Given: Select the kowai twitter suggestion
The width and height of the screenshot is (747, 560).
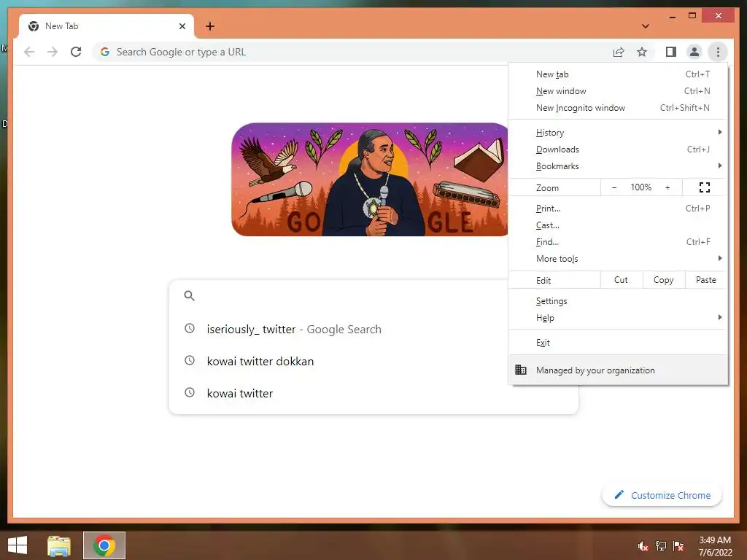Looking at the screenshot, I should click(x=373, y=393).
